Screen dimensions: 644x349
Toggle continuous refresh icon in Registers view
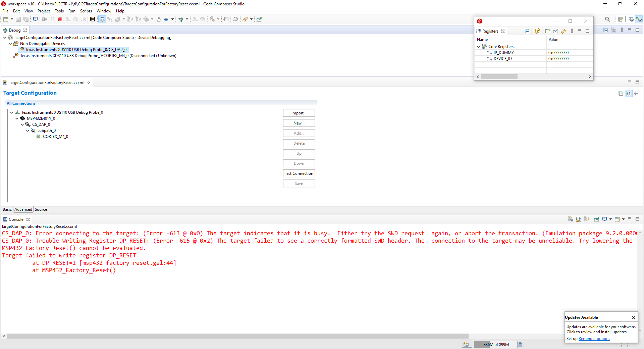[537, 31]
